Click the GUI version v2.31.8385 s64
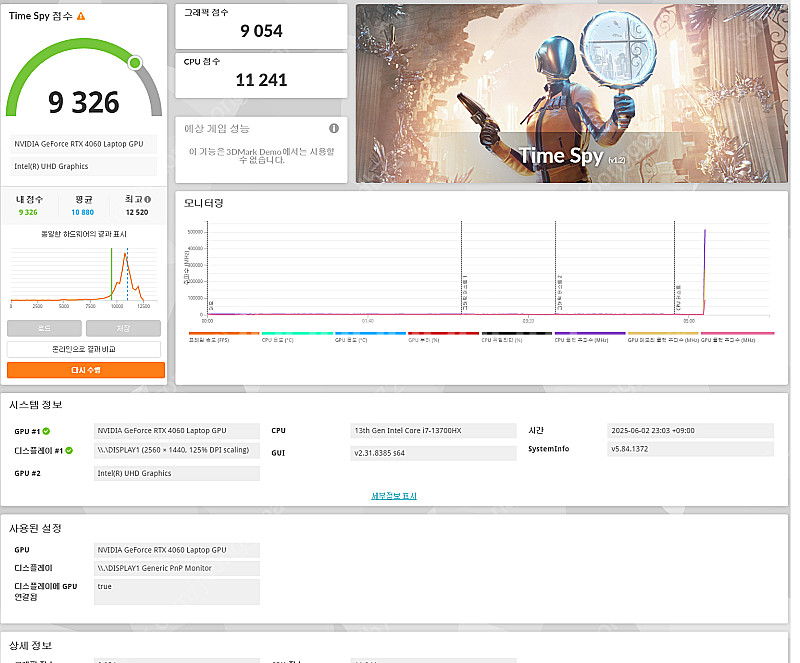The image size is (800, 663). [433, 453]
